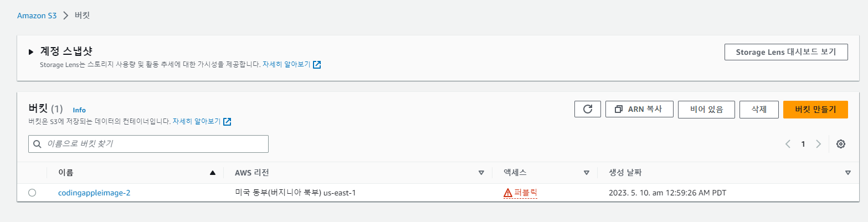The height and width of the screenshot is (222, 868).
Task: Go to the previous page arrow
Action: (788, 144)
